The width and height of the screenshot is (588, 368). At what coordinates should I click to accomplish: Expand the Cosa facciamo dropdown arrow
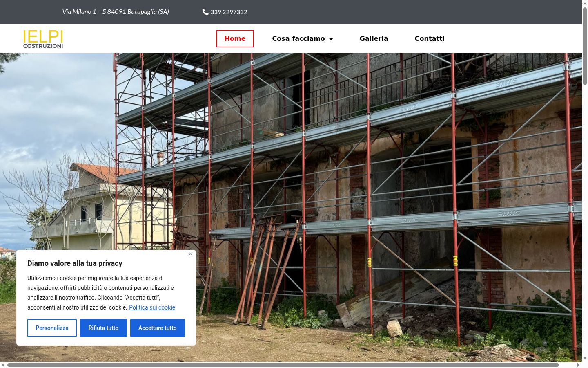point(331,39)
